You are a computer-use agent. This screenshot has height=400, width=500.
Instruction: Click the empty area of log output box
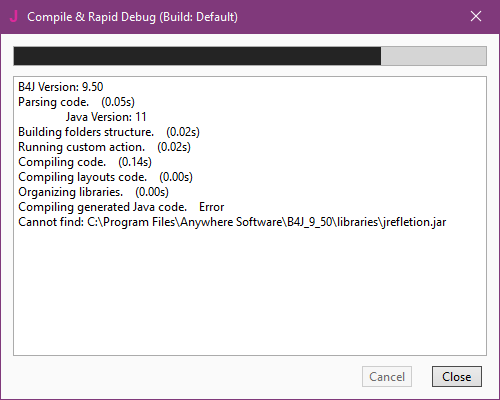click(x=250, y=290)
